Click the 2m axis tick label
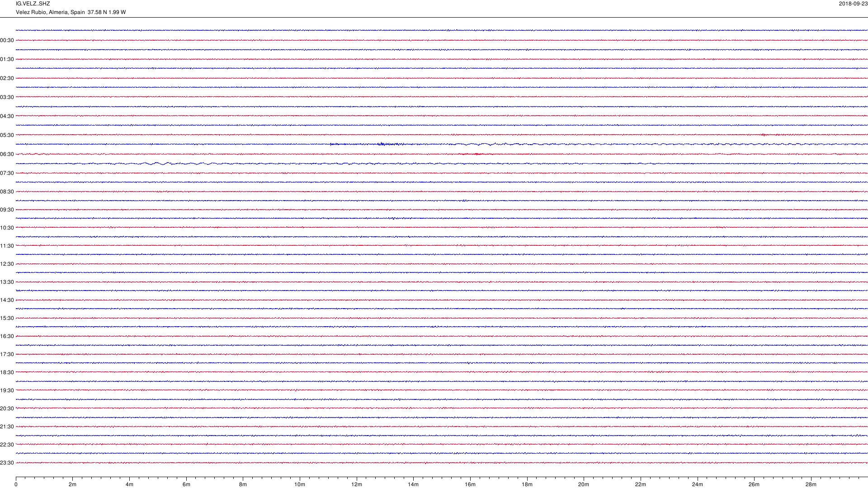 (72, 484)
